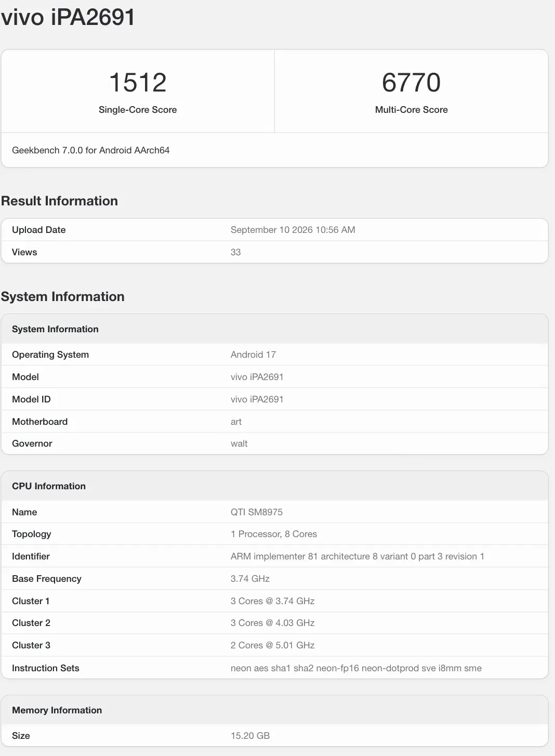Image resolution: width=555 pixels, height=756 pixels.
Task: Click the Topology label
Action: pyautogui.click(x=31, y=534)
